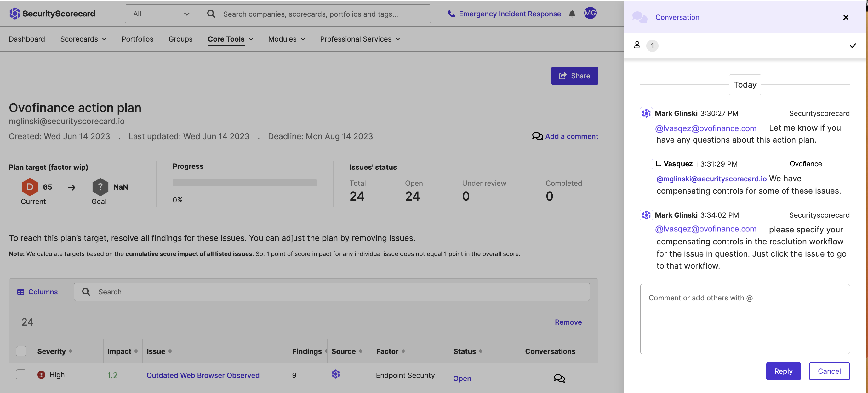This screenshot has height=393, width=868.
Task: Expand the Scorecards menu
Action: (83, 39)
